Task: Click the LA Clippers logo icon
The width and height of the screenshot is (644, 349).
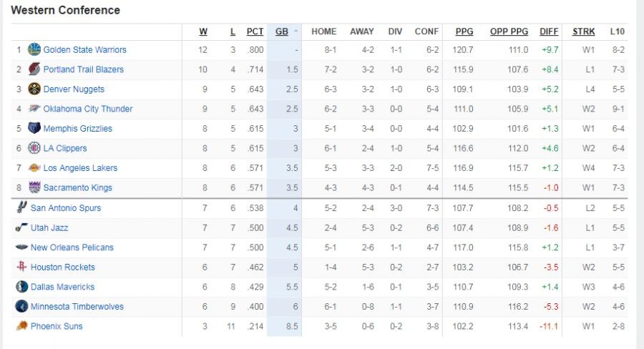Action: click(x=34, y=148)
